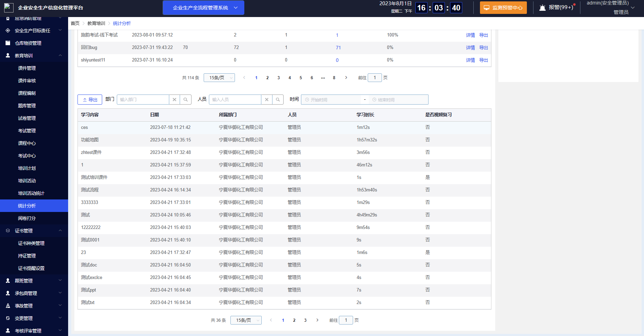Click the lower 前往 page number field
Image resolution: width=644 pixels, height=336 pixels.
346,320
